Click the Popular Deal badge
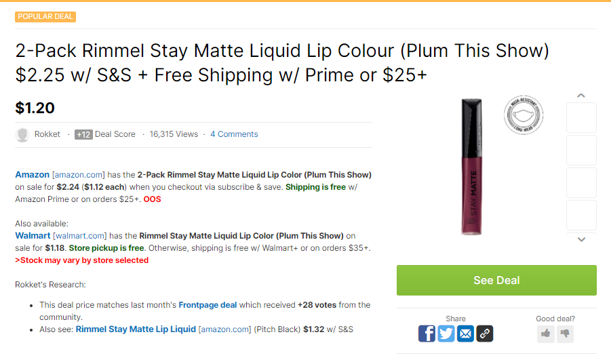The width and height of the screenshot is (611, 364). point(45,16)
